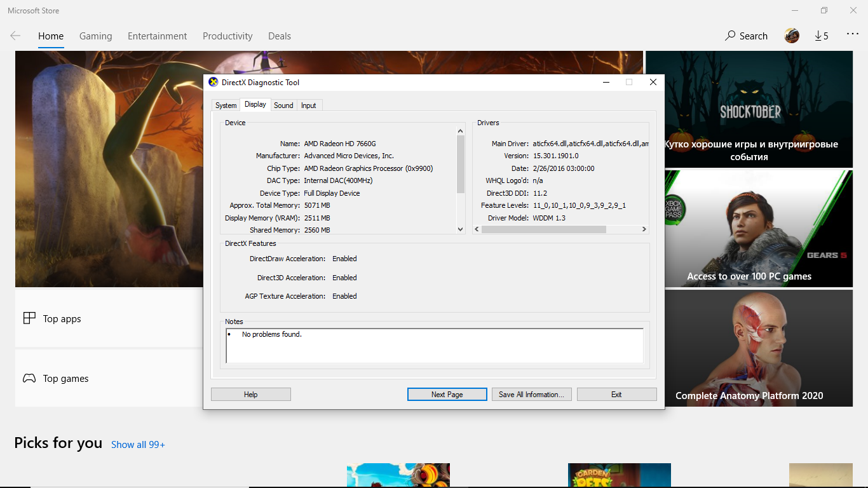Select the Display tab in DirectX tool
This screenshot has height=488, width=868.
click(255, 104)
